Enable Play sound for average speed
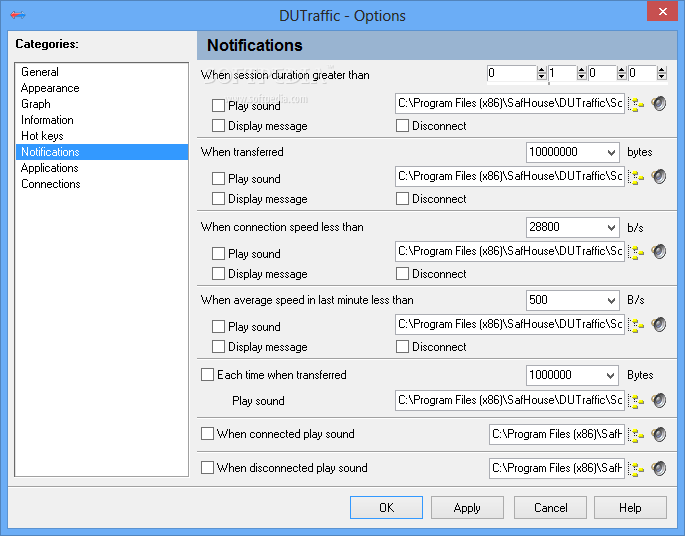This screenshot has height=536, width=685. point(218,327)
